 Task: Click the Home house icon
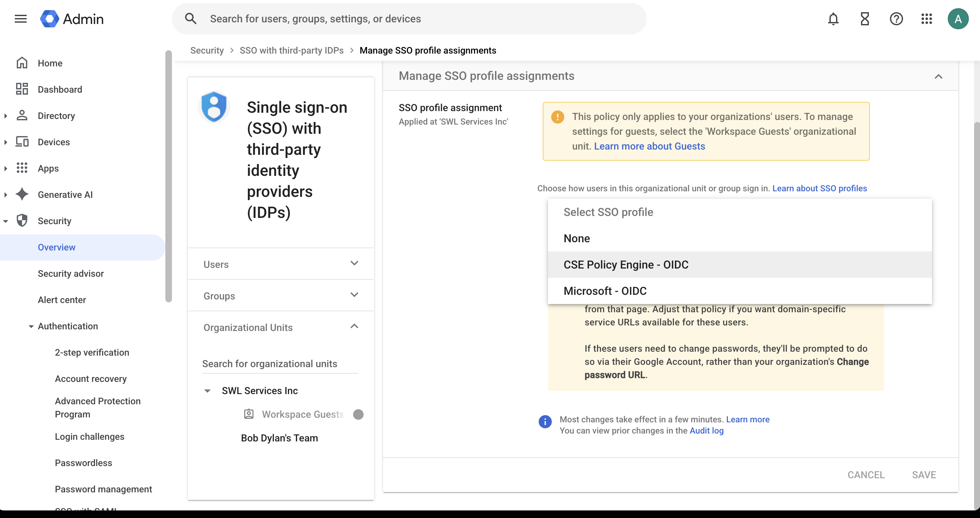tap(22, 63)
